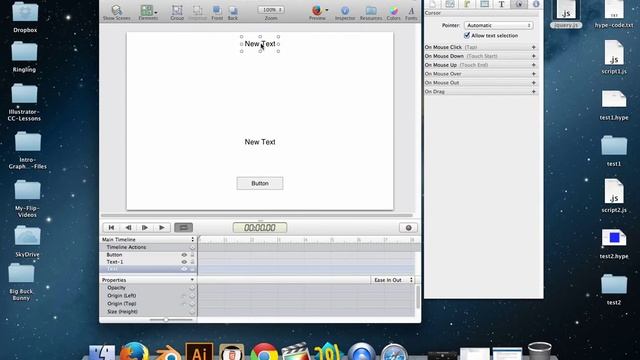Open the Ease In Out dropdown
Screen dimensions: 640x360
coord(393,280)
